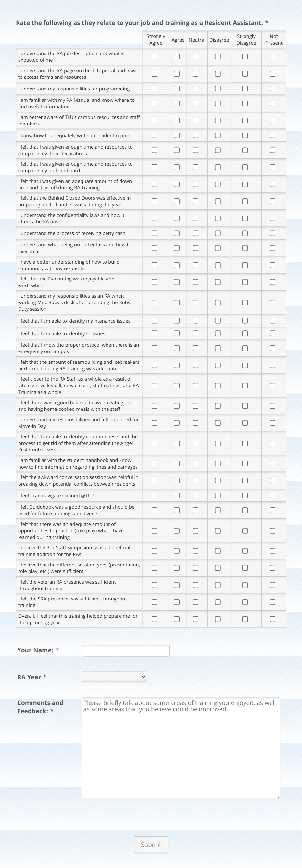Mark Disagree for identifying IT issues
The height and width of the screenshot is (868, 302).
(x=218, y=333)
